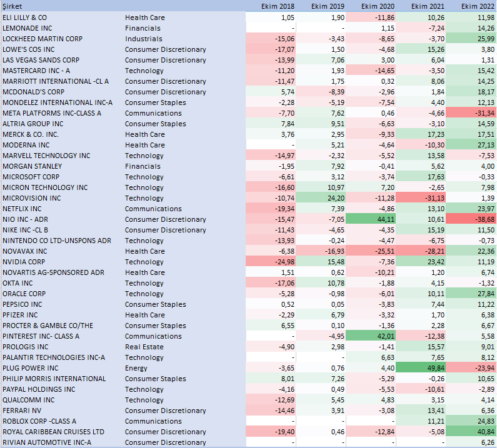Click the Real Estate sector cell
The height and width of the screenshot is (448, 497).
(144, 347)
